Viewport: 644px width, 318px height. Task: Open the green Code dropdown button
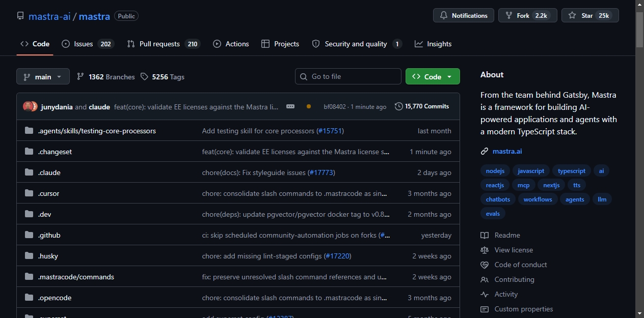(433, 76)
